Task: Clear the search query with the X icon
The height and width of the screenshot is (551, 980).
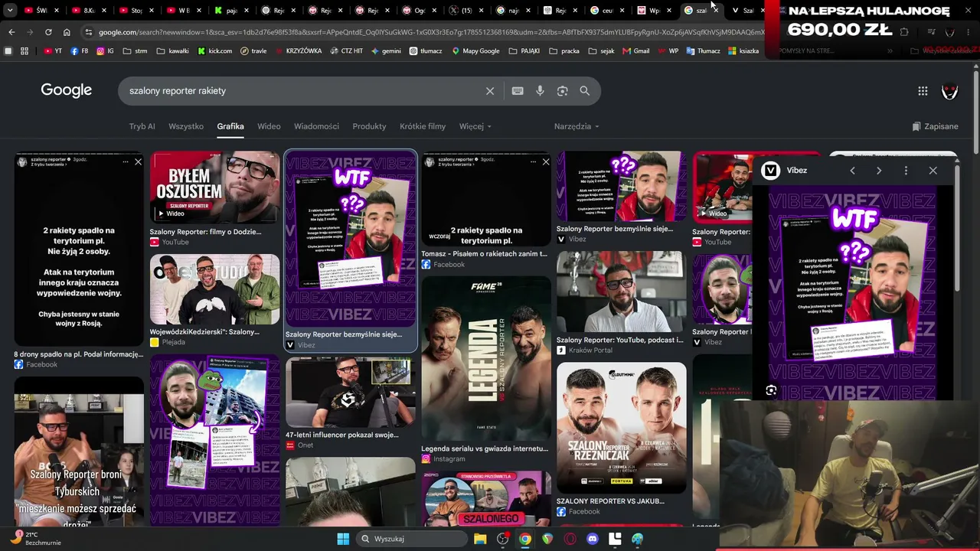Action: [x=490, y=91]
